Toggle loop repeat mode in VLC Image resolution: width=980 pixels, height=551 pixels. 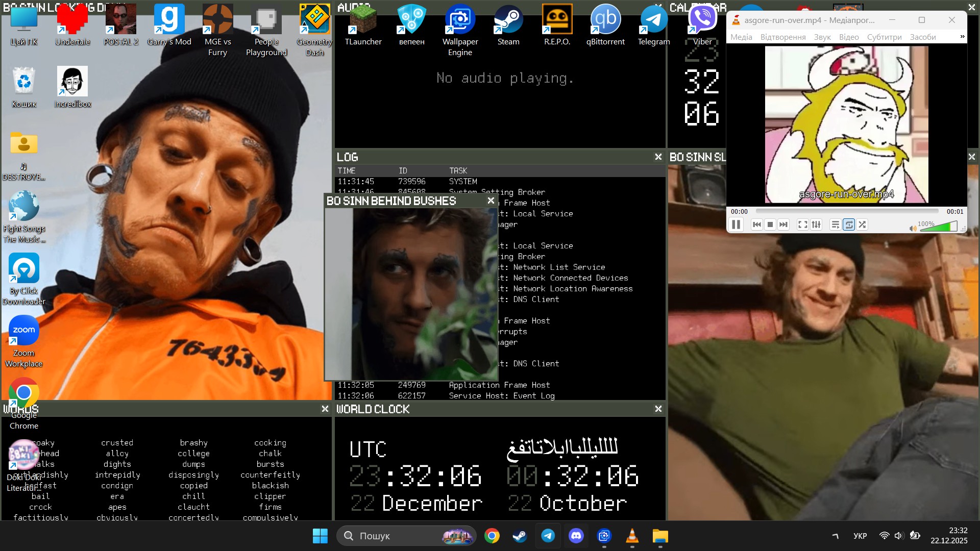[x=849, y=224]
